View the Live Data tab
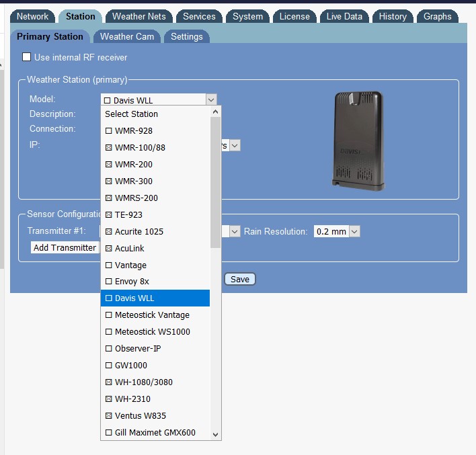 pos(344,16)
